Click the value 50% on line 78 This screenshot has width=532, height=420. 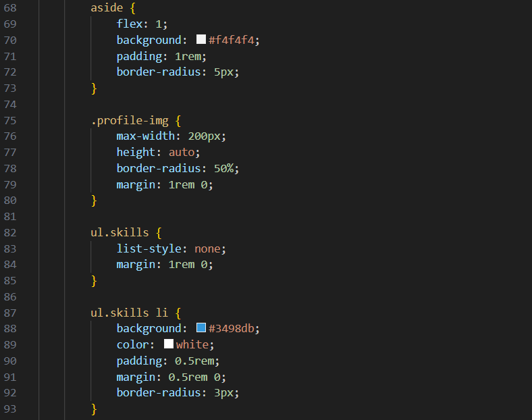click(227, 168)
